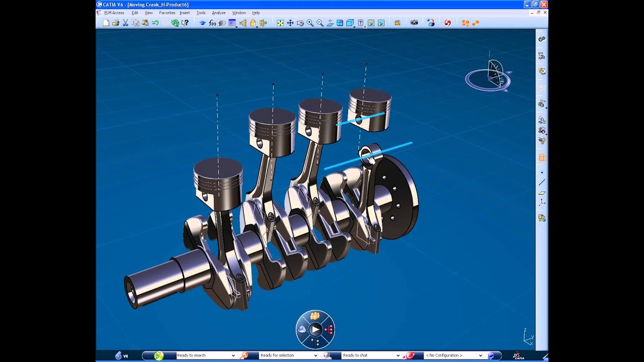Open the 'Ready to chat' dropdown
Image resolution: width=644 pixels, height=362 pixels.
click(371, 355)
